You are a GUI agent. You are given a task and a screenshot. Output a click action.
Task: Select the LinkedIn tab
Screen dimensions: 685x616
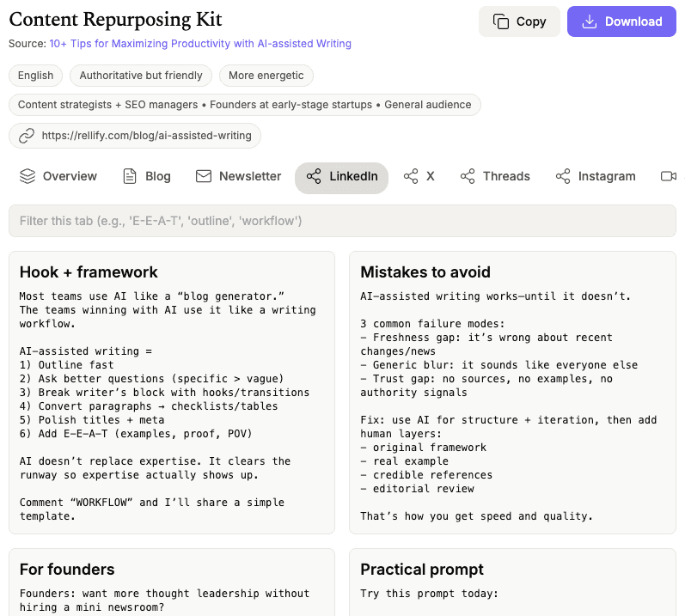click(x=341, y=176)
